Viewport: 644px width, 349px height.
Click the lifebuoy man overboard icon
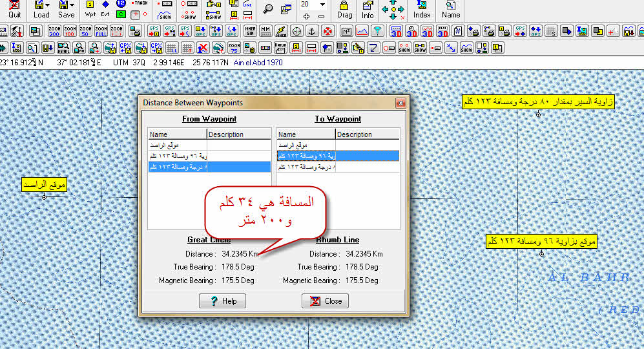[x=327, y=31]
